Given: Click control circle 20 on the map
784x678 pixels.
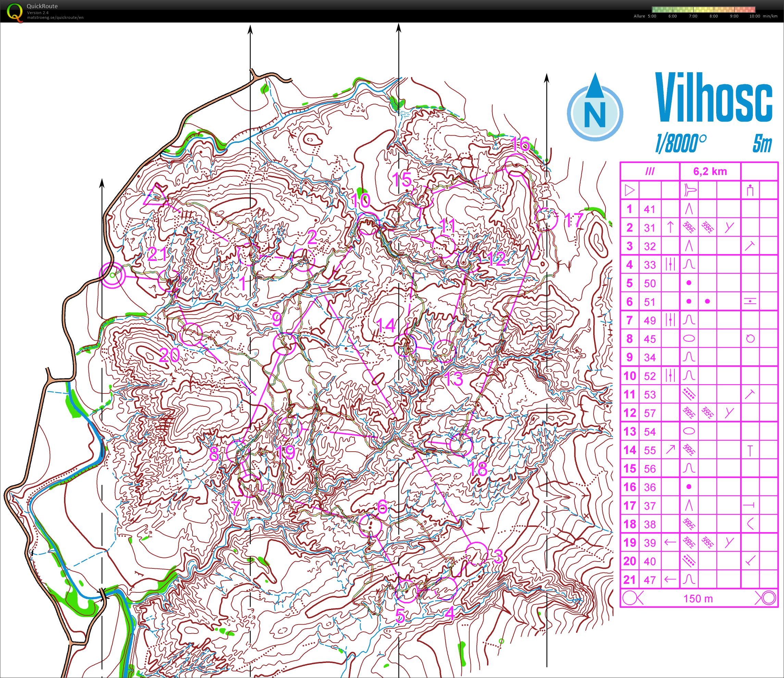Looking at the screenshot, I should (x=192, y=335).
